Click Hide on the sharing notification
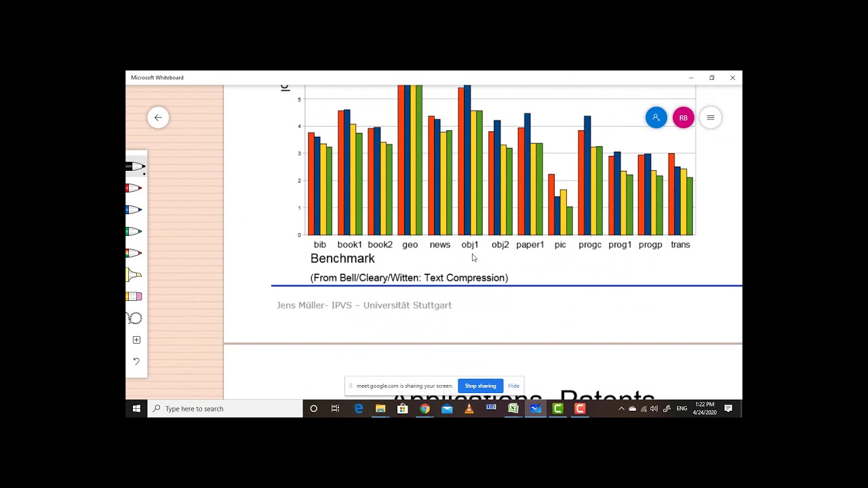 click(x=513, y=386)
